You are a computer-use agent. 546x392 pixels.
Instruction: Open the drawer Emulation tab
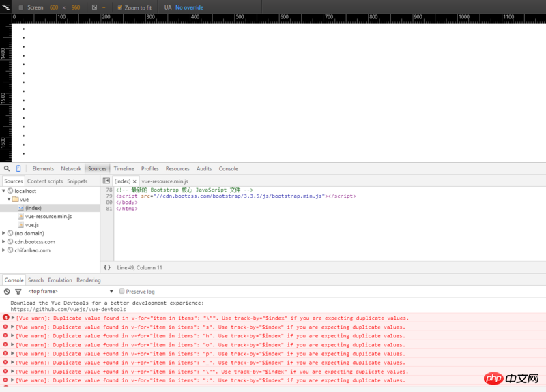60,280
